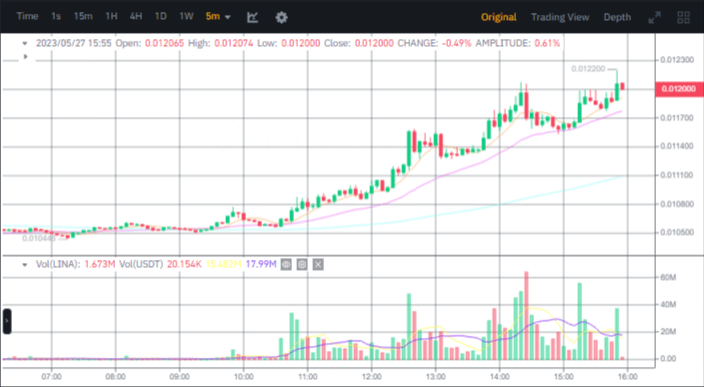The width and height of the screenshot is (704, 387).
Task: Click the 0.011100 price axis label
Action: (677, 175)
